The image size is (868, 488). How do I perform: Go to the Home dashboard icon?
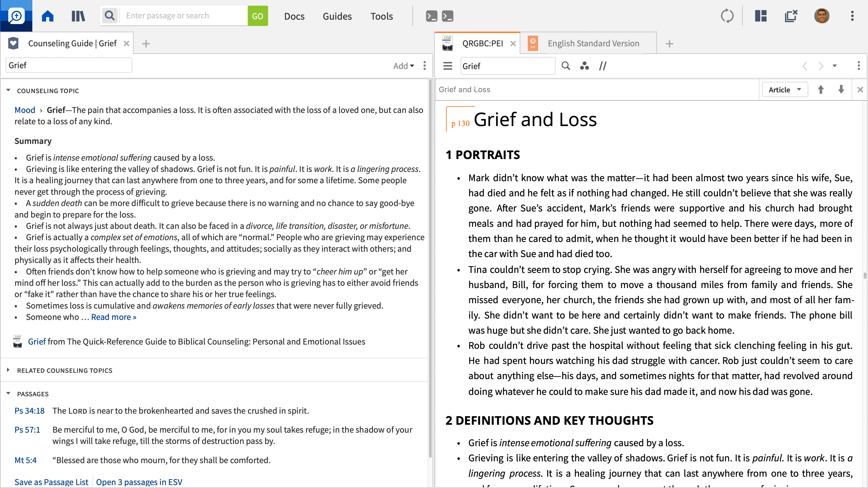pyautogui.click(x=47, y=16)
